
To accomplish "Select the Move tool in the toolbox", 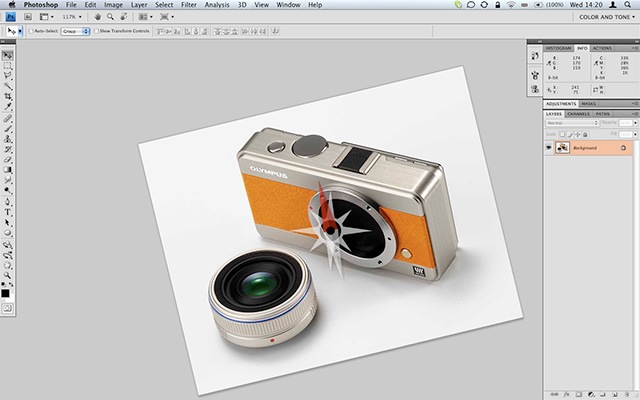I will pyautogui.click(x=8, y=56).
